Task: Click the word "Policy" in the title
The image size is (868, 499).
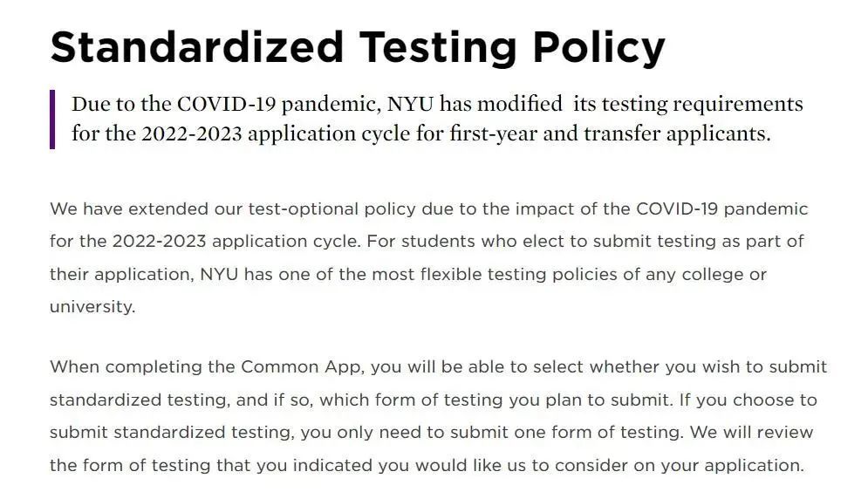Action: coord(598,49)
